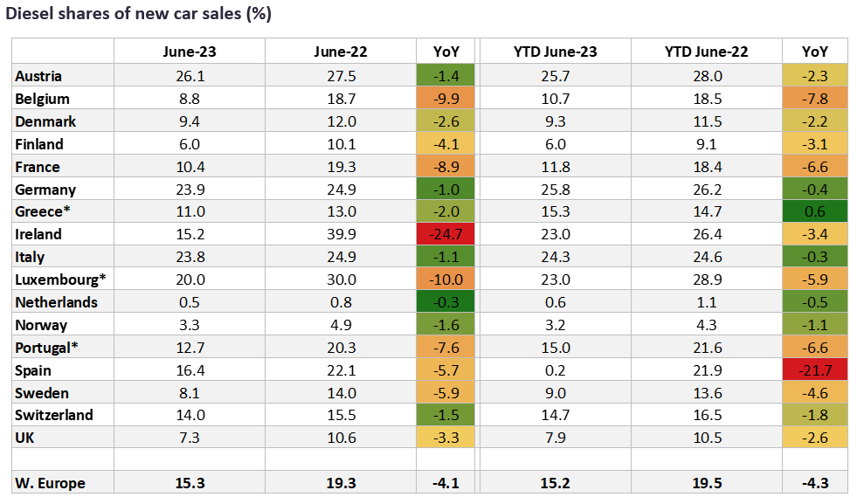Click the June-23 column header

[190, 52]
